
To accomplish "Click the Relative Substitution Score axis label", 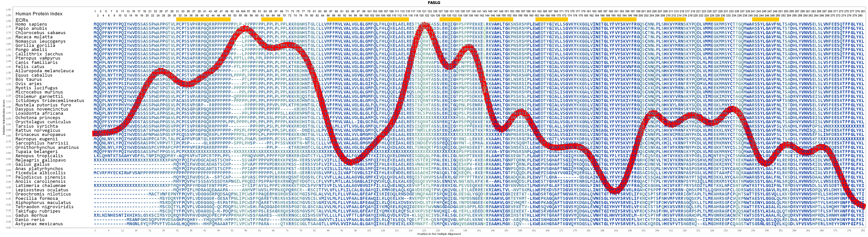I will (x=4, y=117).
